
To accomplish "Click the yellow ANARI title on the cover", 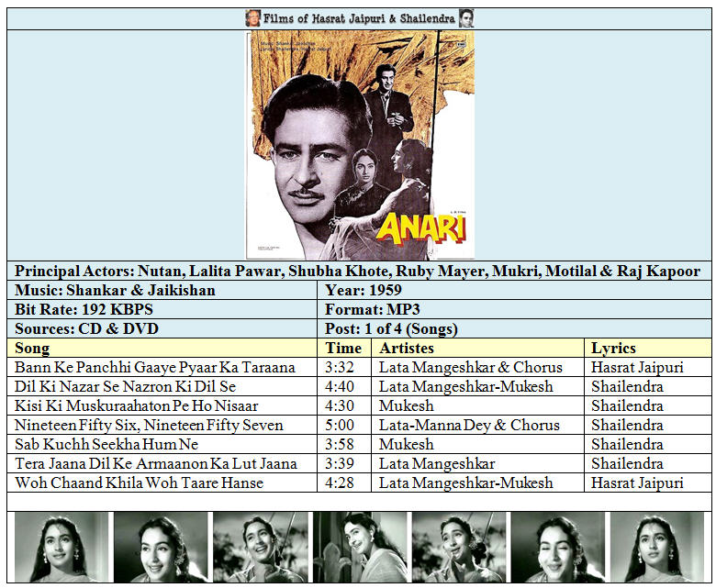I will [421, 227].
